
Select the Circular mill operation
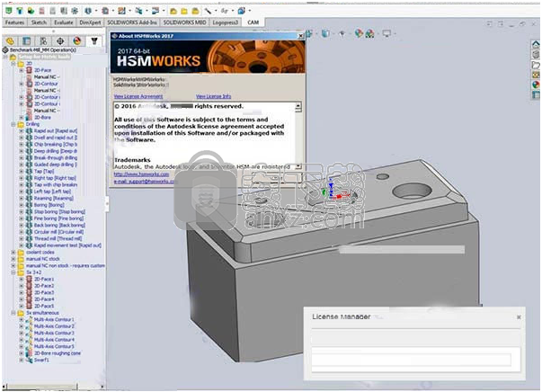(58, 232)
